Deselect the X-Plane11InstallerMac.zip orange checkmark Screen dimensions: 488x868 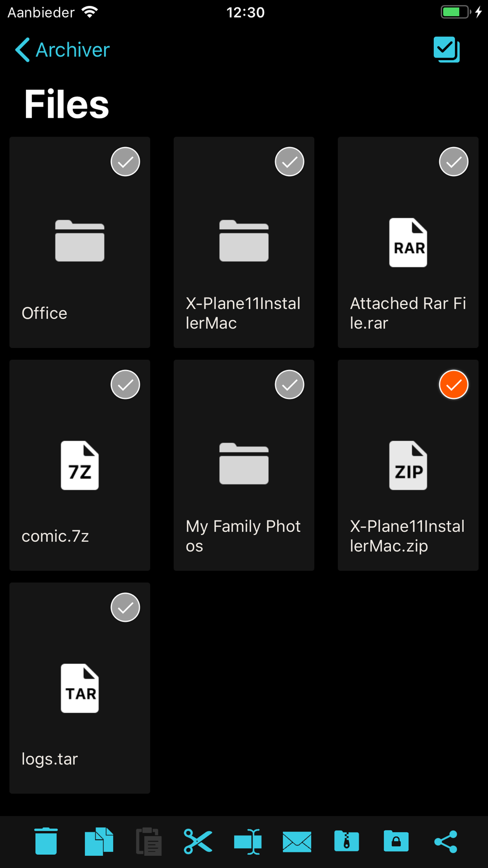pyautogui.click(x=454, y=385)
